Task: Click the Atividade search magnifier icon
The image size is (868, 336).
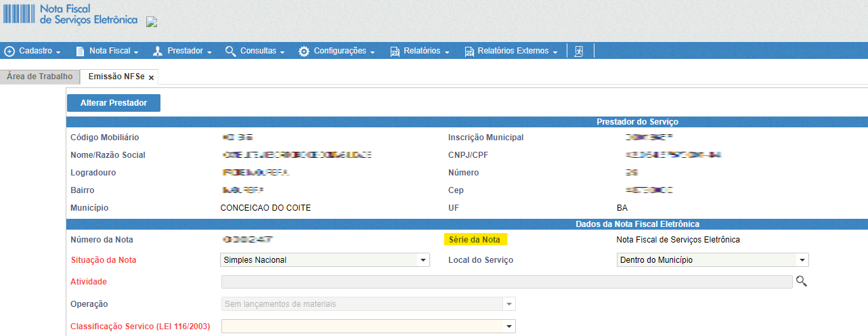Action: 802,282
